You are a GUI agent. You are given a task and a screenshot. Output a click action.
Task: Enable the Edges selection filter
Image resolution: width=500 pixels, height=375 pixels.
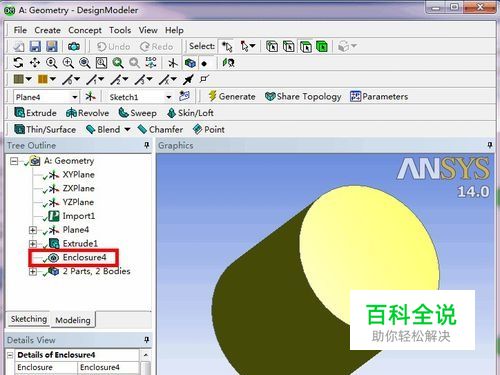pos(289,46)
